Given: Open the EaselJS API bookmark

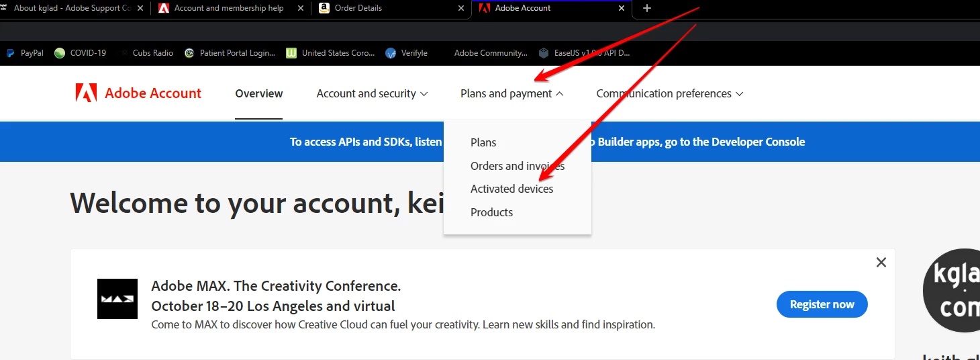Looking at the screenshot, I should pyautogui.click(x=585, y=53).
